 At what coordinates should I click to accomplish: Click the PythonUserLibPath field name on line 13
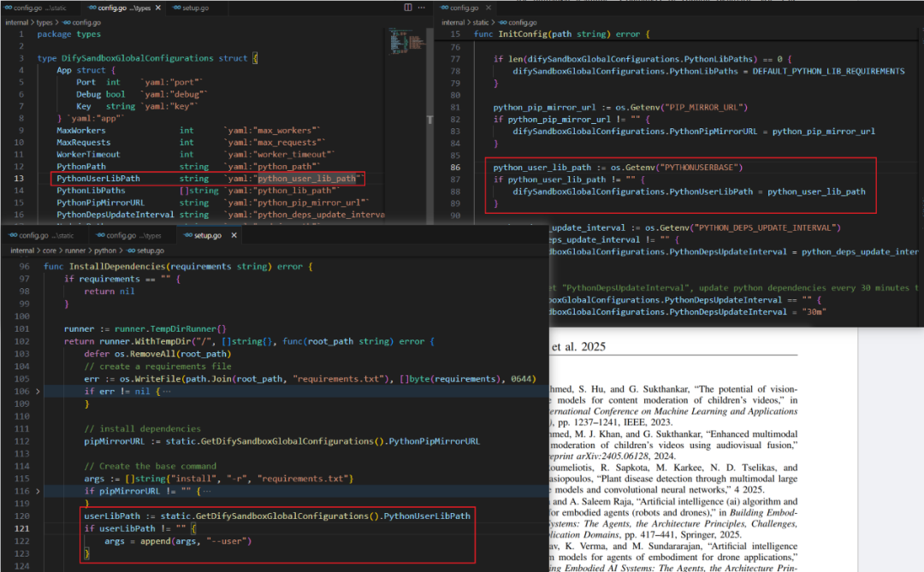click(98, 179)
